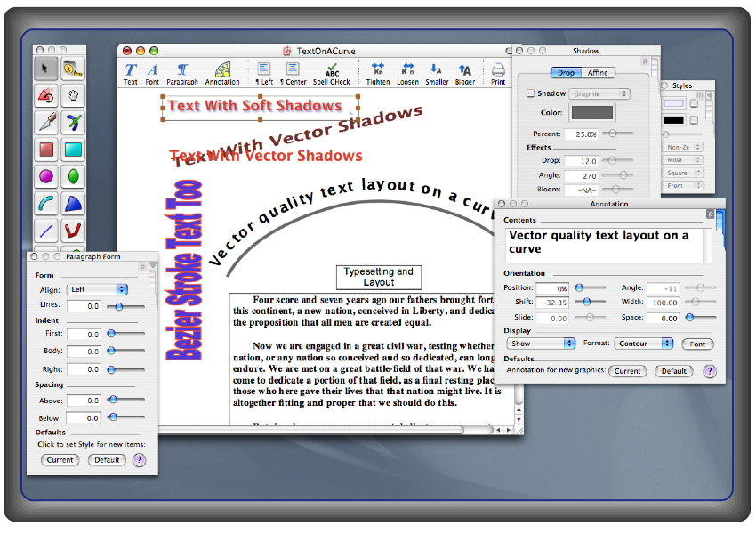Image resolution: width=756 pixels, height=534 pixels.
Task: Open the Display Show dropdown
Action: coord(541,344)
